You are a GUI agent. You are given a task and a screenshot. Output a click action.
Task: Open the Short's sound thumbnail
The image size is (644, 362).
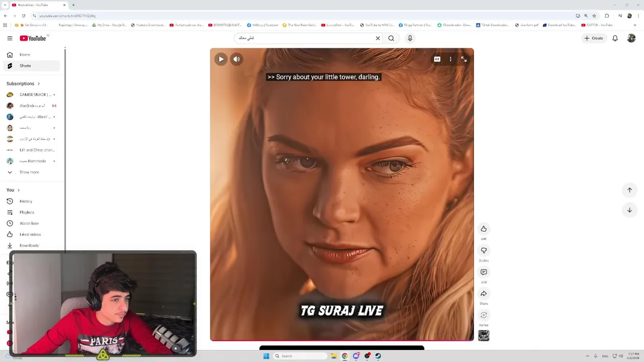484,335
